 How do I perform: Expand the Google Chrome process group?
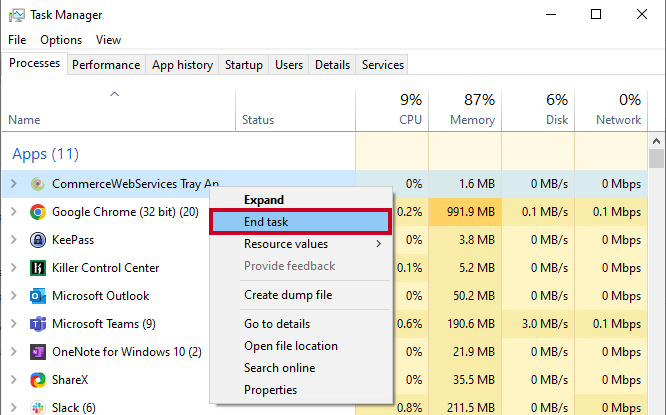[14, 212]
